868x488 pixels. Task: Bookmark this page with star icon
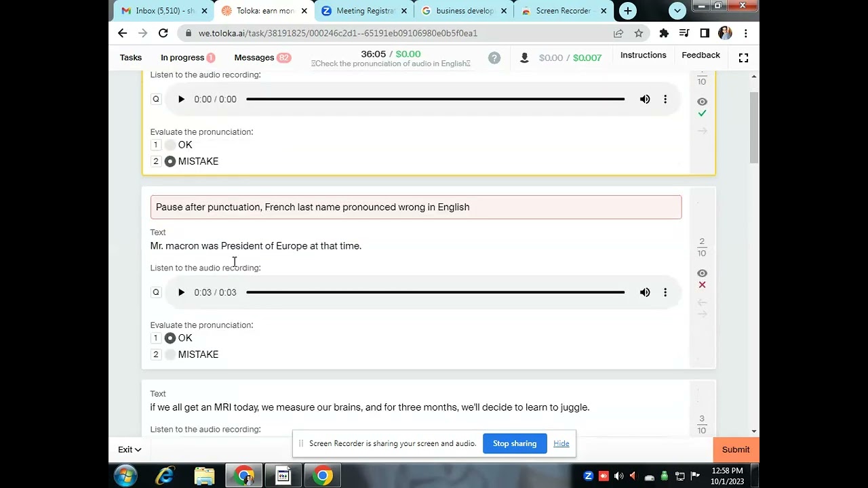pyautogui.click(x=638, y=33)
